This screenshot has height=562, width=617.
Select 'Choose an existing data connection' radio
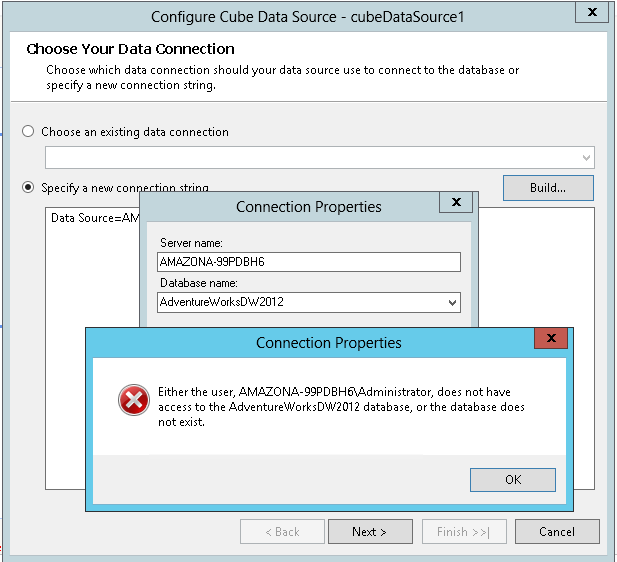pos(28,131)
